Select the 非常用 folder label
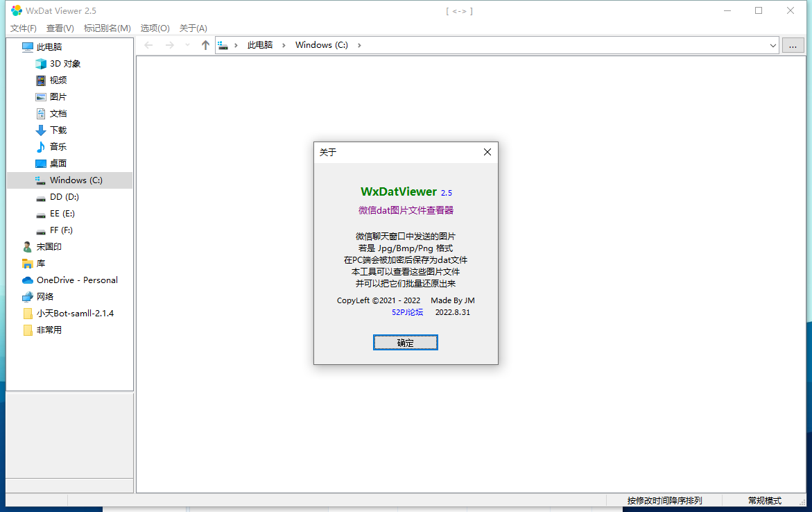The width and height of the screenshot is (812, 512). 49,330
